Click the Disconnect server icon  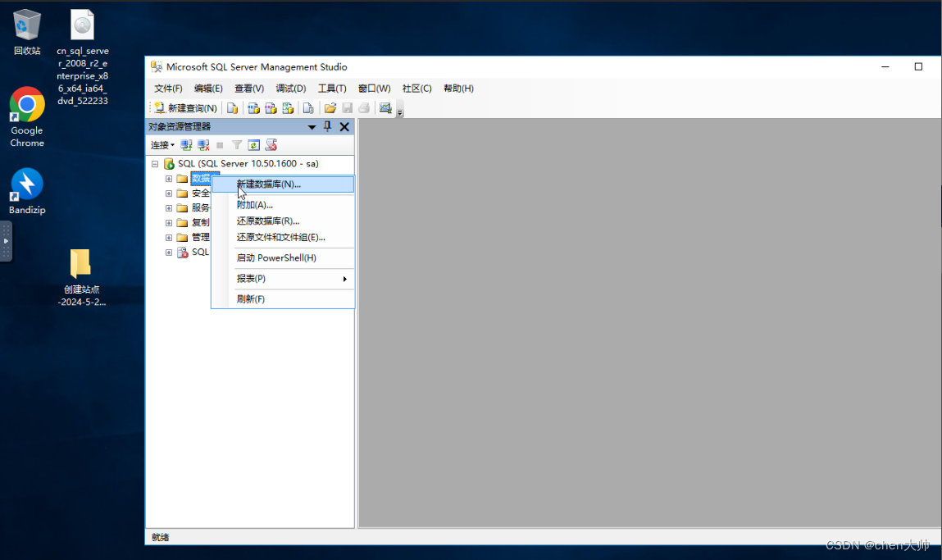coord(203,145)
